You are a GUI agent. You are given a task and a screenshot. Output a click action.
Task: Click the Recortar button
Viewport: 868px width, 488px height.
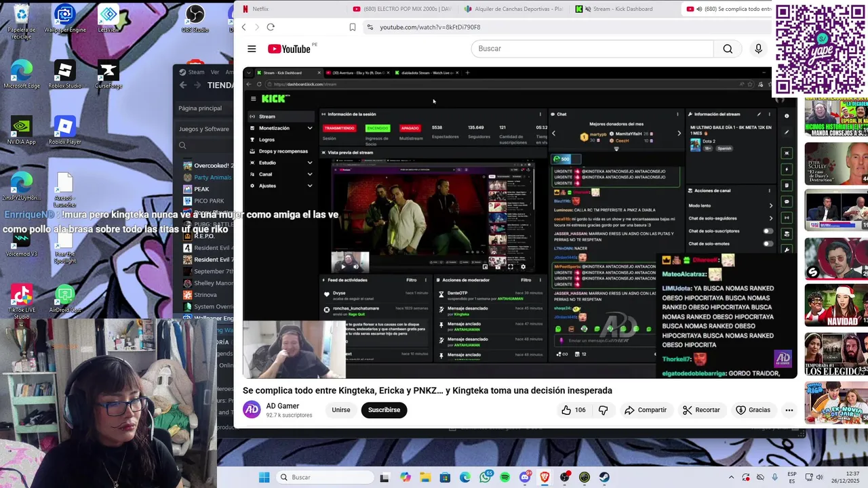coord(701,410)
